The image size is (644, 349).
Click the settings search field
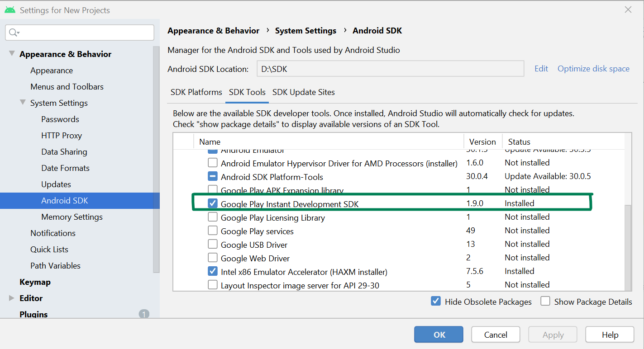tap(80, 33)
